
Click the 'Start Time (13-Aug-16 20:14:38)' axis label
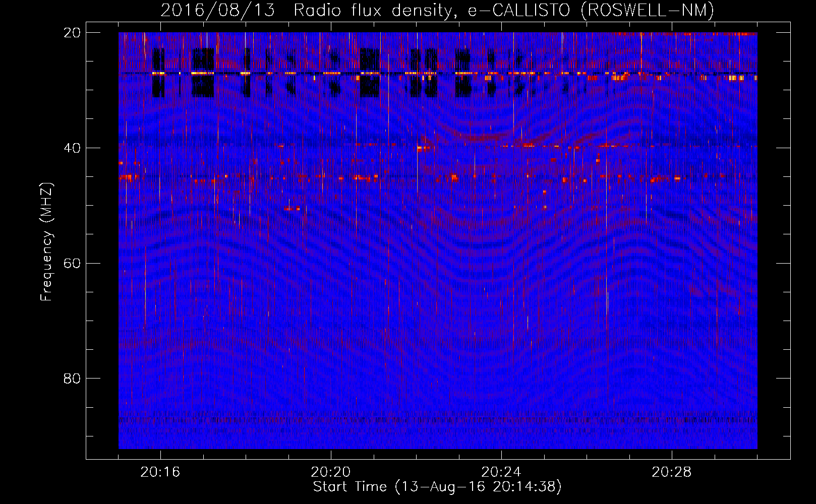pyautogui.click(x=437, y=487)
